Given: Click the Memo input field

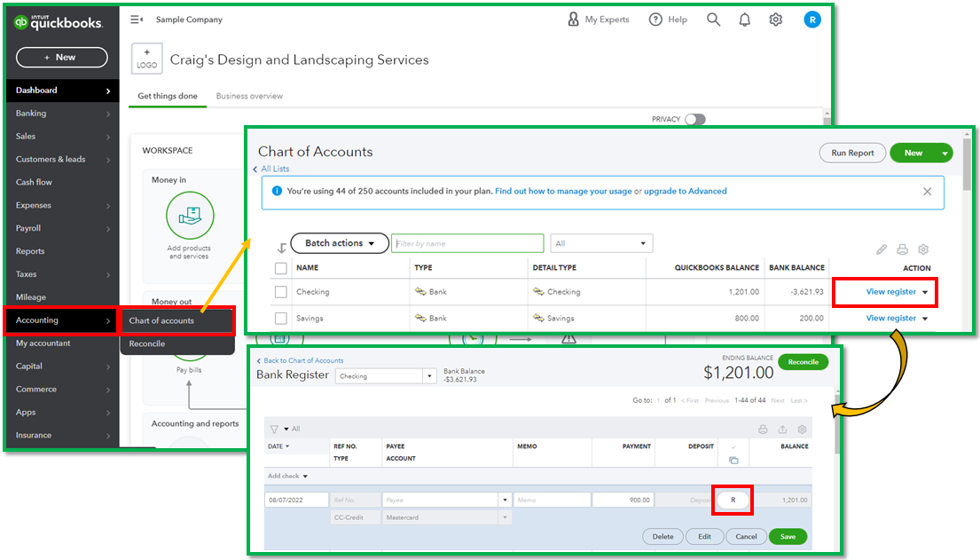Looking at the screenshot, I should coord(552,500).
